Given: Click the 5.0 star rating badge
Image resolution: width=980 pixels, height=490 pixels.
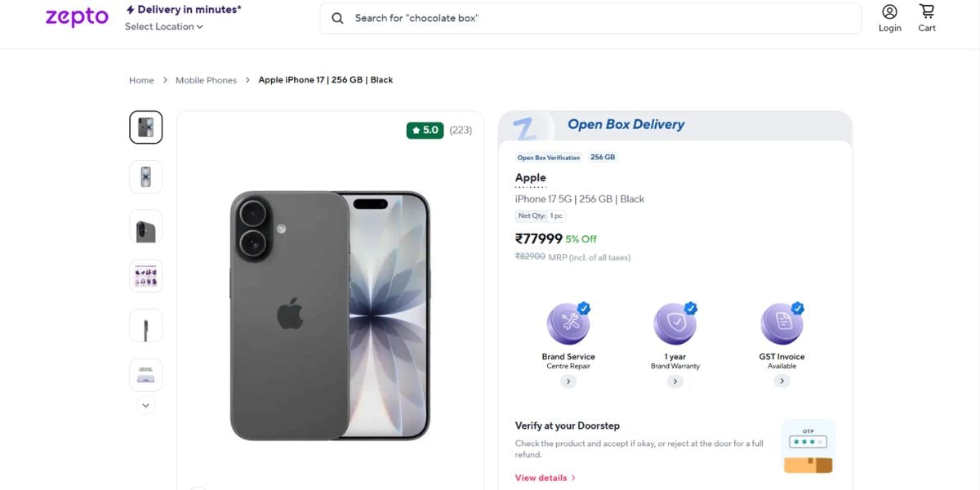Looking at the screenshot, I should coord(425,130).
